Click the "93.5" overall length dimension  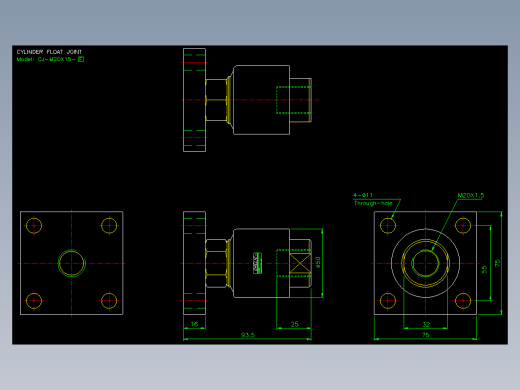coord(248,335)
